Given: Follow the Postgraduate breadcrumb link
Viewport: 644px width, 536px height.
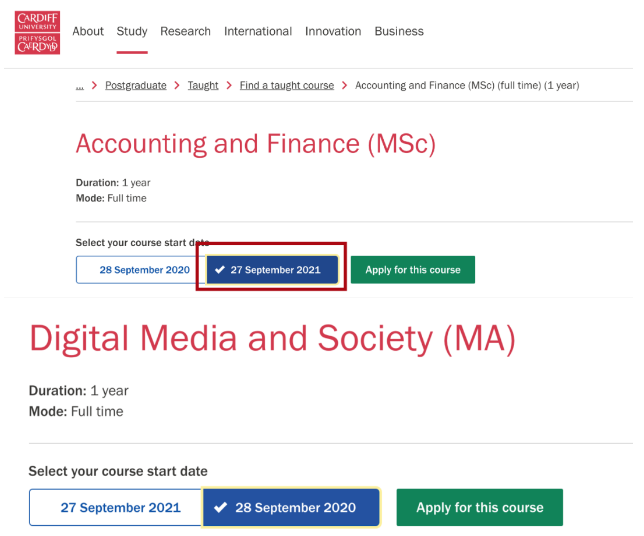Looking at the screenshot, I should 136,86.
